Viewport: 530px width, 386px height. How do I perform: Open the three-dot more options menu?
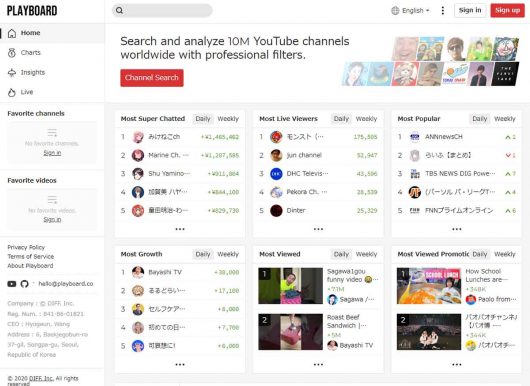[x=443, y=10]
